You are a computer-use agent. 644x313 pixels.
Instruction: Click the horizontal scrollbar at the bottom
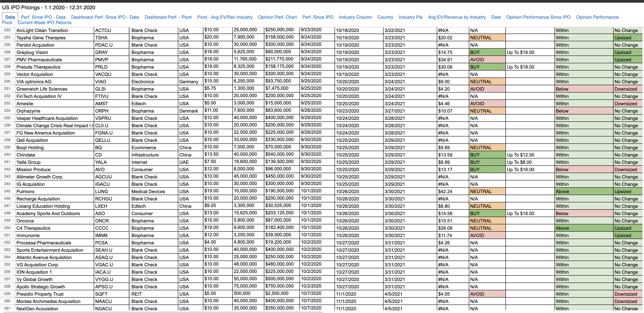[x=162, y=312]
